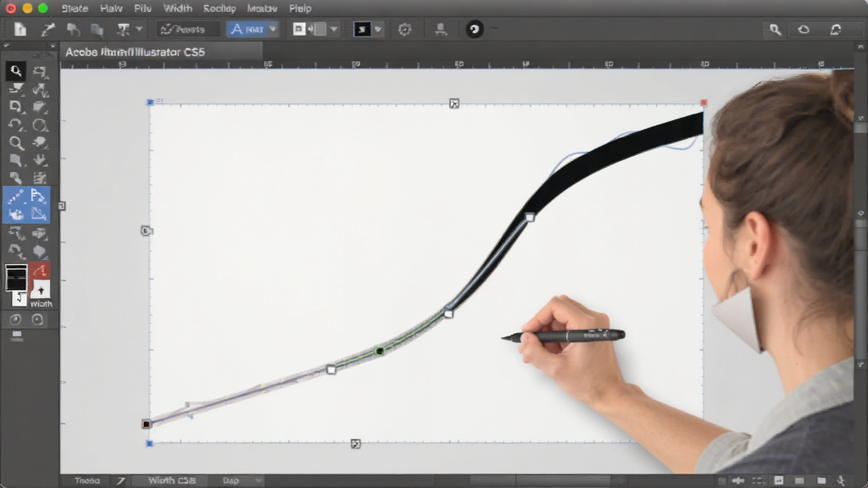Screen dimensions: 868x488
Task: Open the dropdown arrow after the align icon
Action: pos(139,30)
